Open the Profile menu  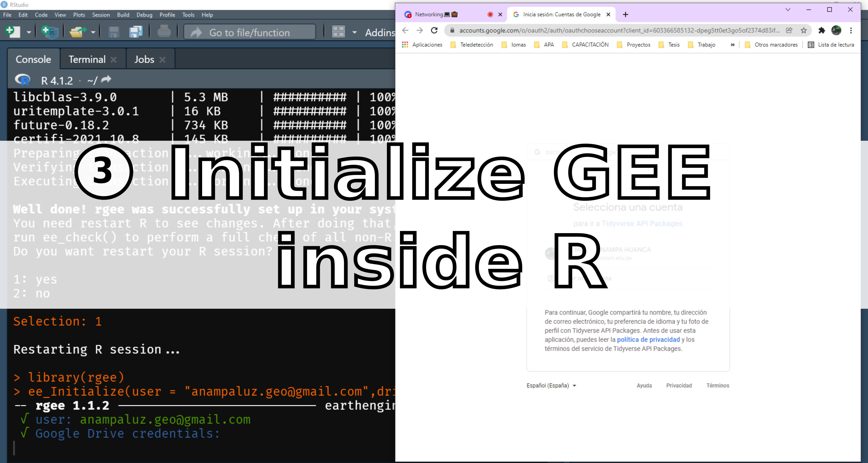point(167,15)
